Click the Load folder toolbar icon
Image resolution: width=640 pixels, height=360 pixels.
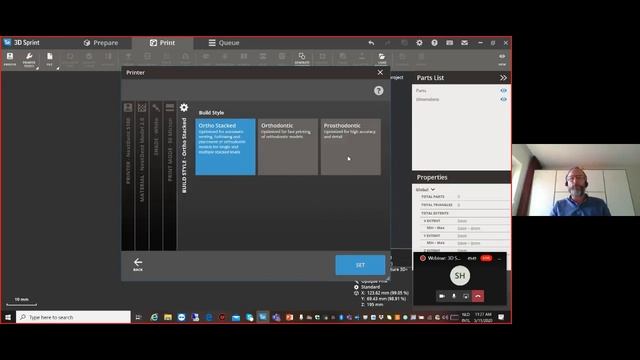click(382, 58)
